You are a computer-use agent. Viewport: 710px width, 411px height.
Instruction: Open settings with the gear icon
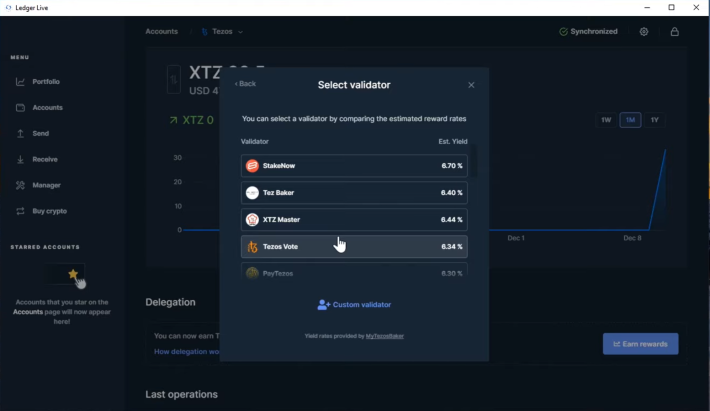click(644, 32)
